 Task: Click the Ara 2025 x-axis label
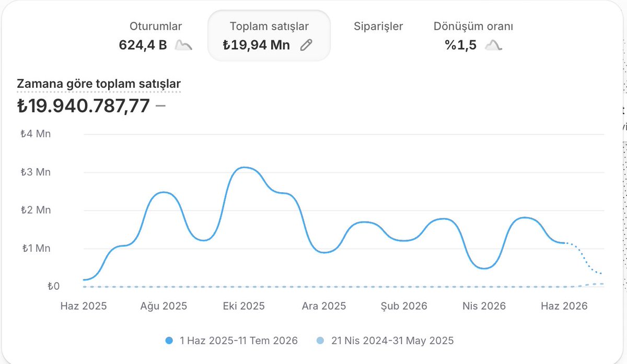pyautogui.click(x=324, y=306)
